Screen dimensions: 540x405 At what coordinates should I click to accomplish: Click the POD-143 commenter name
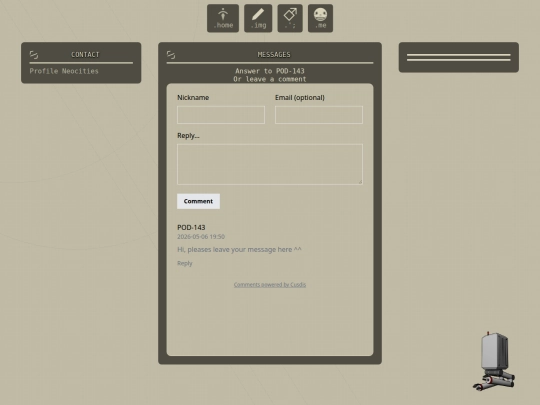[191, 227]
